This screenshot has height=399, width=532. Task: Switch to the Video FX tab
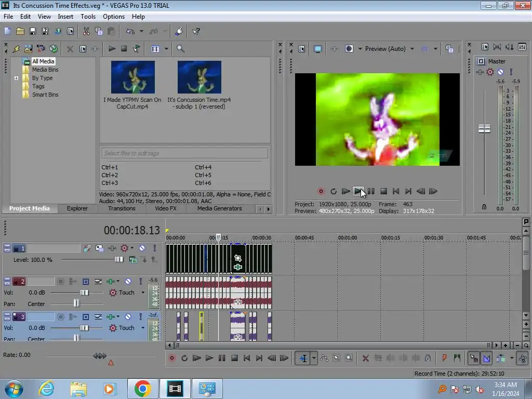pyautogui.click(x=166, y=208)
